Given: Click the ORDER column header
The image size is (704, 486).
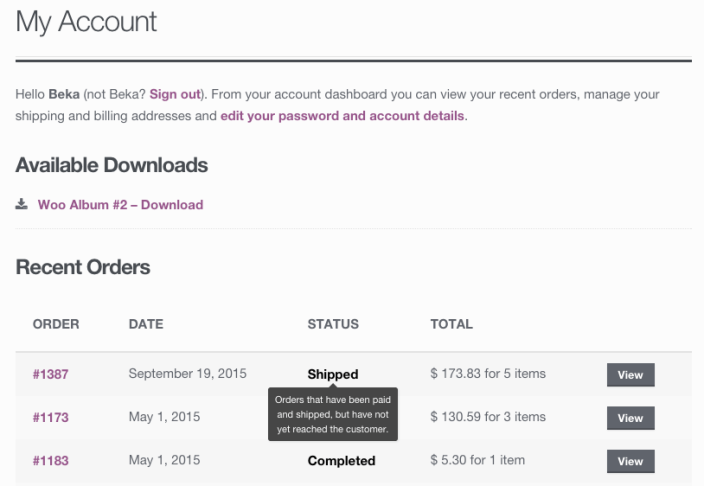Looking at the screenshot, I should coord(56,324).
